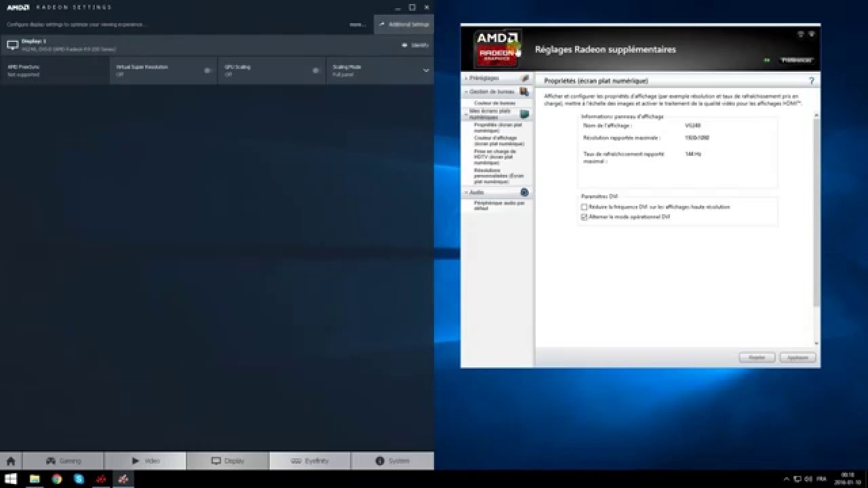This screenshot has width=868, height=488.
Task: Click the Rejeter button
Action: pos(757,357)
